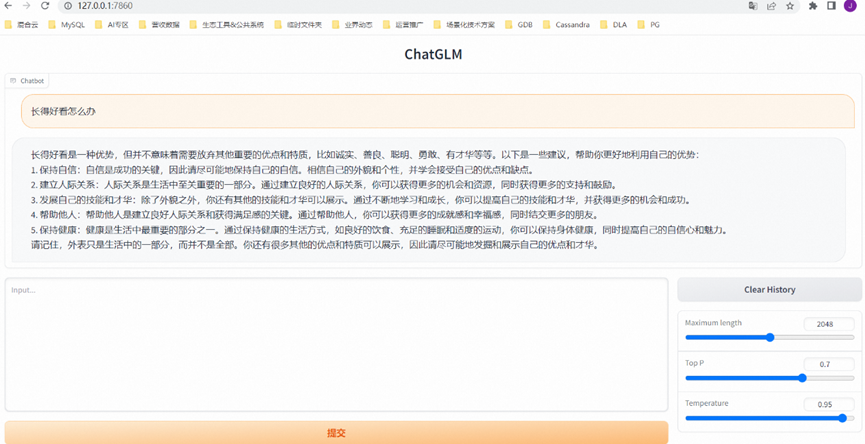The height and width of the screenshot is (444, 865).
Task: Click the reply line starting 5. 保持健康
Action: 379,229
